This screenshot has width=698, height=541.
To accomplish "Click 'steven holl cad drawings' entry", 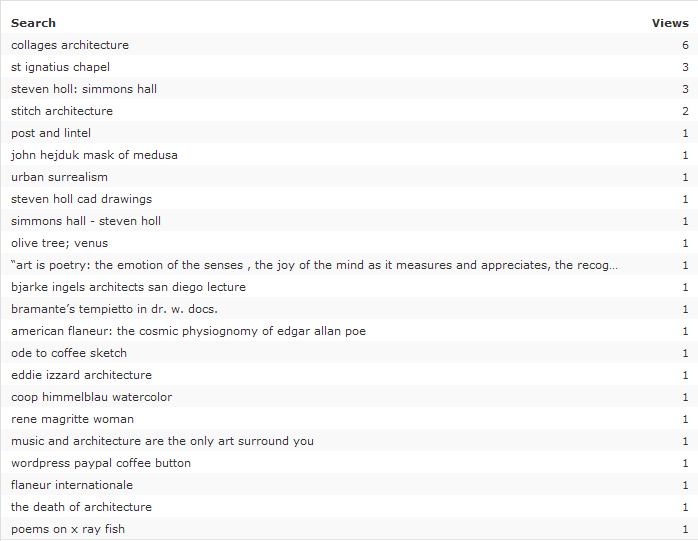I will tap(82, 199).
